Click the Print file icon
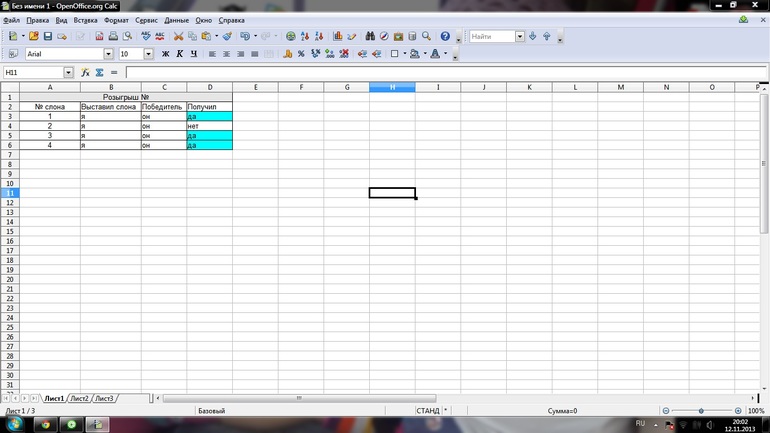Screen dimensions: 770x433 (x=113, y=37)
